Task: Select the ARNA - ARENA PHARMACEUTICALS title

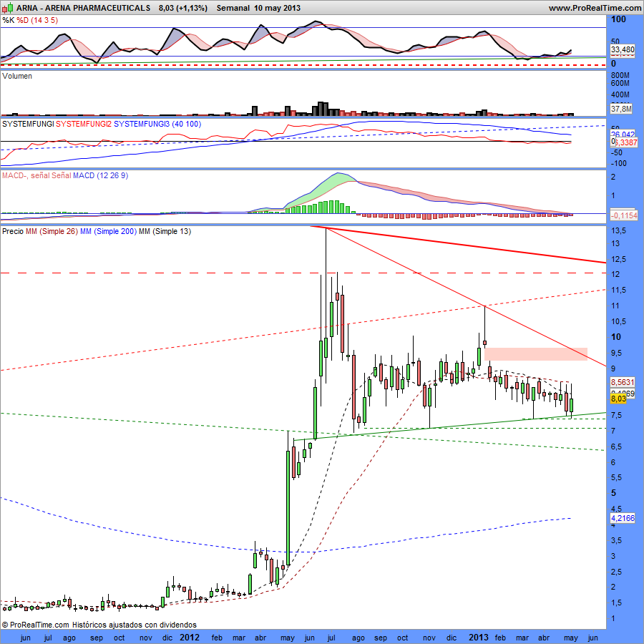Action: click(x=84, y=8)
